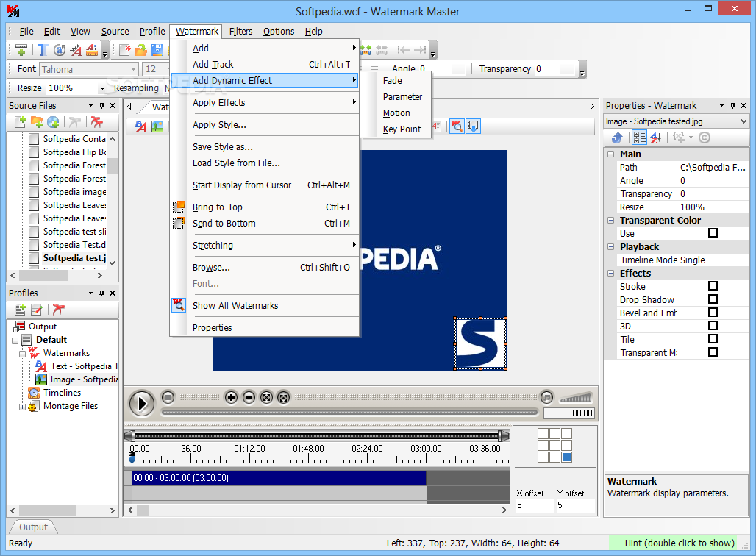756x556 pixels.
Task: Click the blue down-arrow icon in preview toolbar
Action: 473,126
